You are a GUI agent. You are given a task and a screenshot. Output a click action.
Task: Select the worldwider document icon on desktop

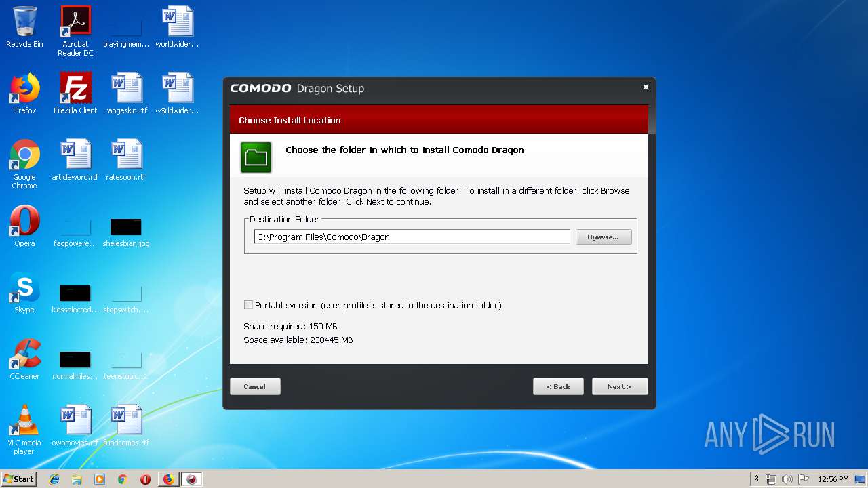pyautogui.click(x=177, y=27)
